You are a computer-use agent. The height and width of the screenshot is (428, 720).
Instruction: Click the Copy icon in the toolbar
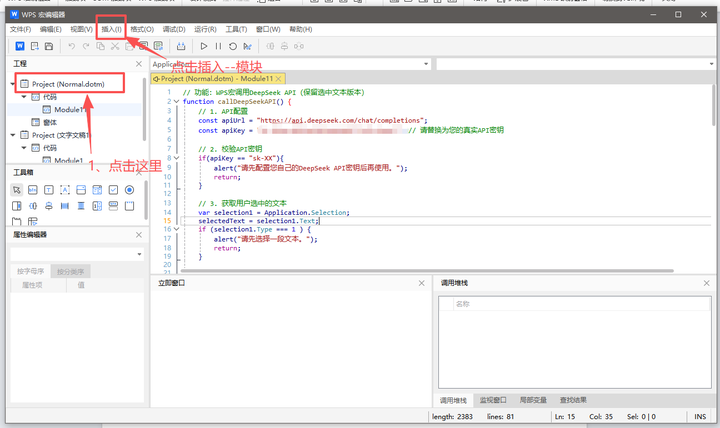pyautogui.click(x=100, y=46)
